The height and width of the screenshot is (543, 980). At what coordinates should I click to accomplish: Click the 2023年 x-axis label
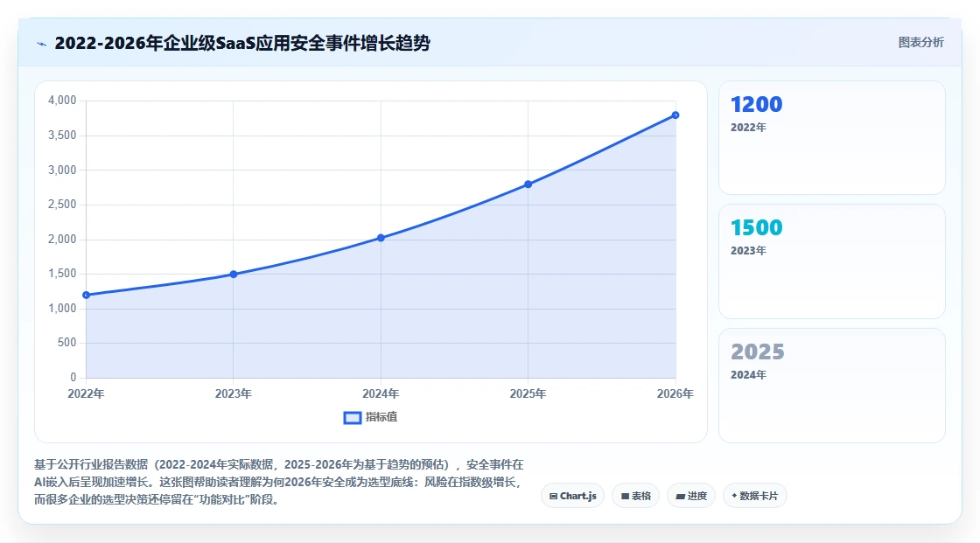tap(234, 393)
